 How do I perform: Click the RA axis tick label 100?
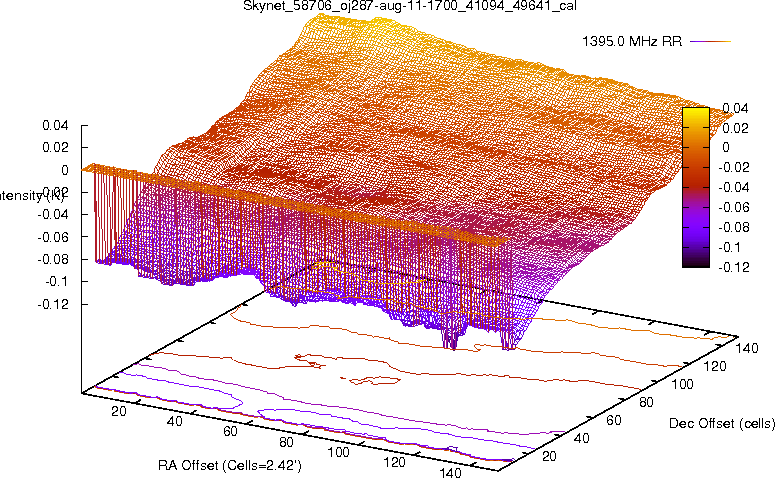[339, 452]
